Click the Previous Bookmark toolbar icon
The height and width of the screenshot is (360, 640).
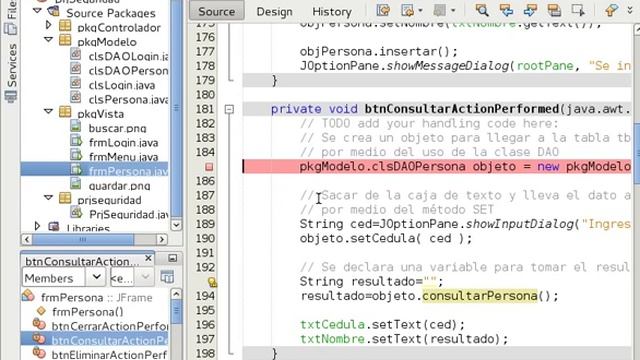(611, 11)
